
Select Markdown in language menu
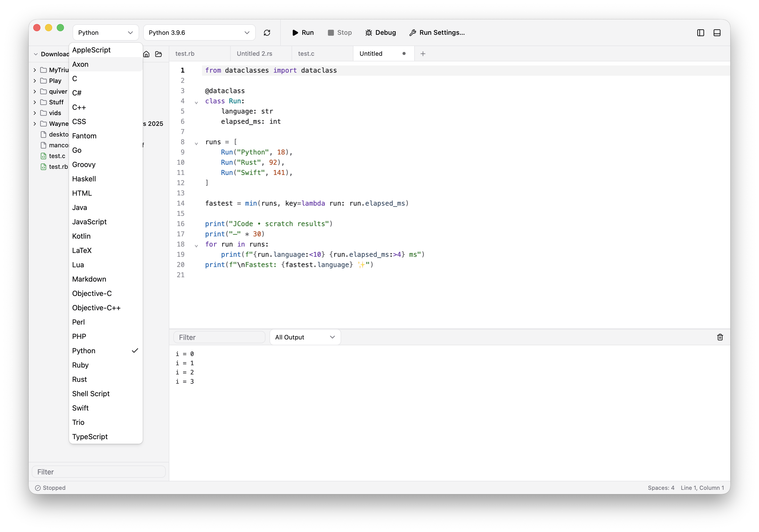[106, 279]
